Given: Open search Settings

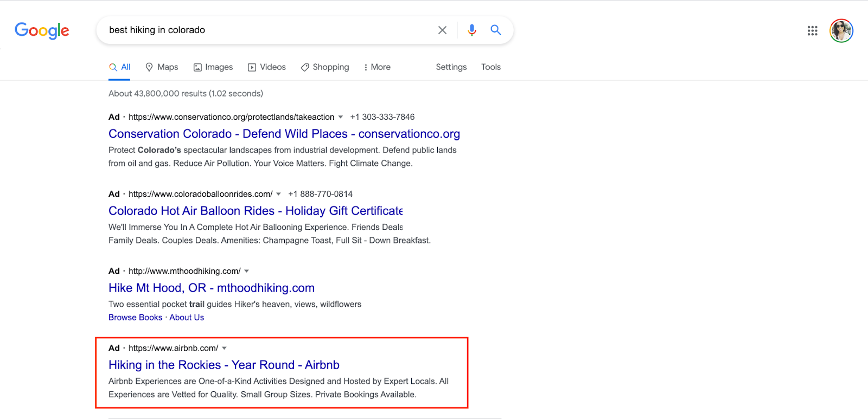Looking at the screenshot, I should 451,67.
